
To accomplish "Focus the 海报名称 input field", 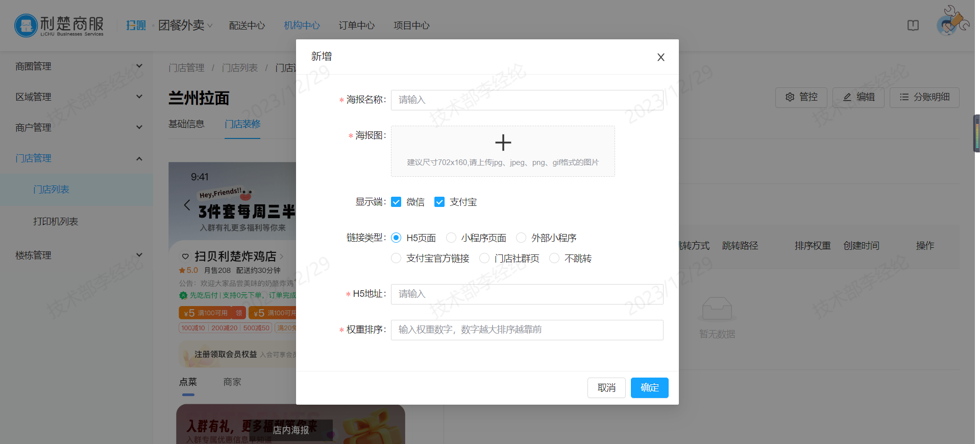I will point(527,100).
